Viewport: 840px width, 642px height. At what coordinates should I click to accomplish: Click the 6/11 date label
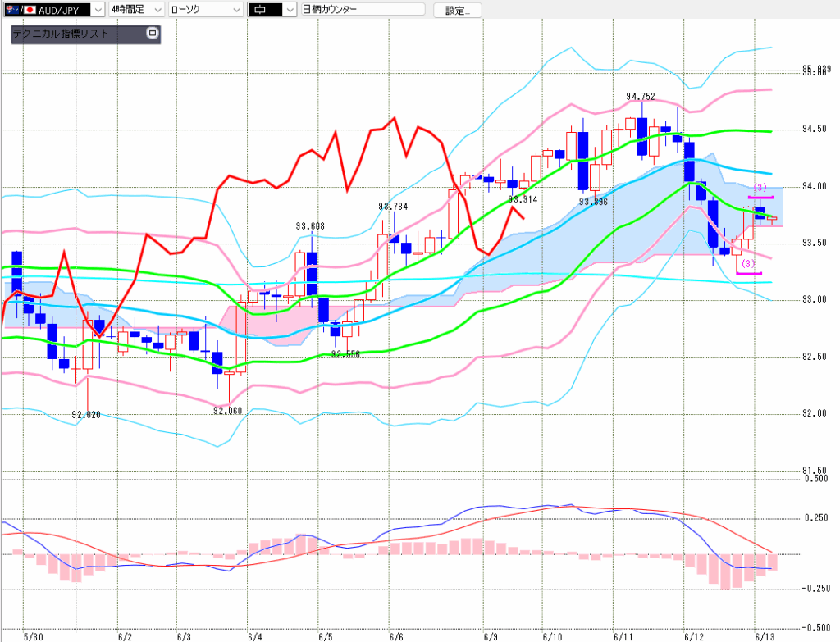pos(623,636)
